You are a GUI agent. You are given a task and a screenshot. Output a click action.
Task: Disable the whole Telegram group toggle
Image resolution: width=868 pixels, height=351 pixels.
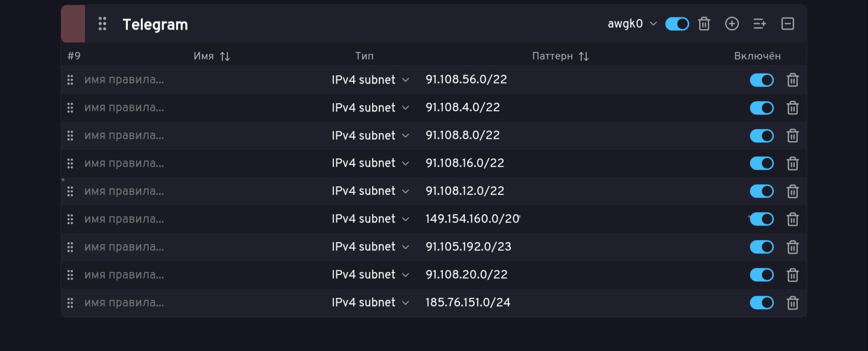pos(677,24)
